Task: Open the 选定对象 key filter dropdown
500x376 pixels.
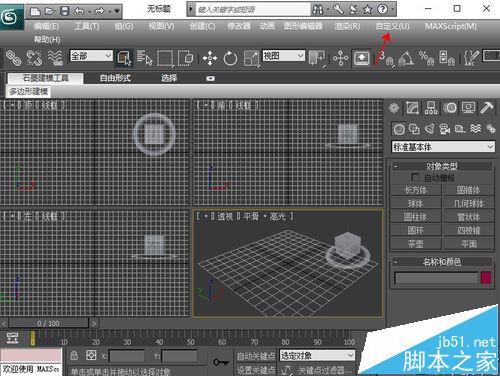Action: (x=317, y=356)
